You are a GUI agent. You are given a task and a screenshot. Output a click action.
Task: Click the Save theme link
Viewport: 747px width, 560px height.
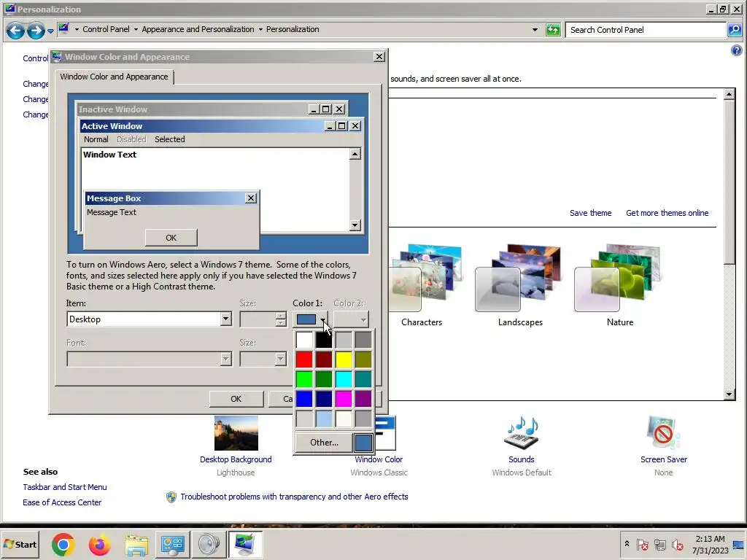point(590,213)
